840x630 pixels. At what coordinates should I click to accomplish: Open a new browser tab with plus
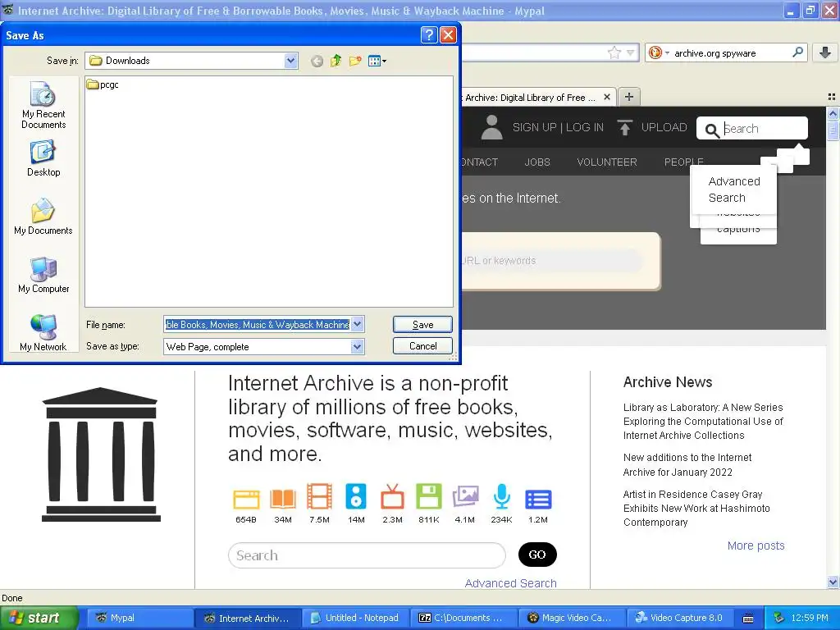pyautogui.click(x=629, y=97)
